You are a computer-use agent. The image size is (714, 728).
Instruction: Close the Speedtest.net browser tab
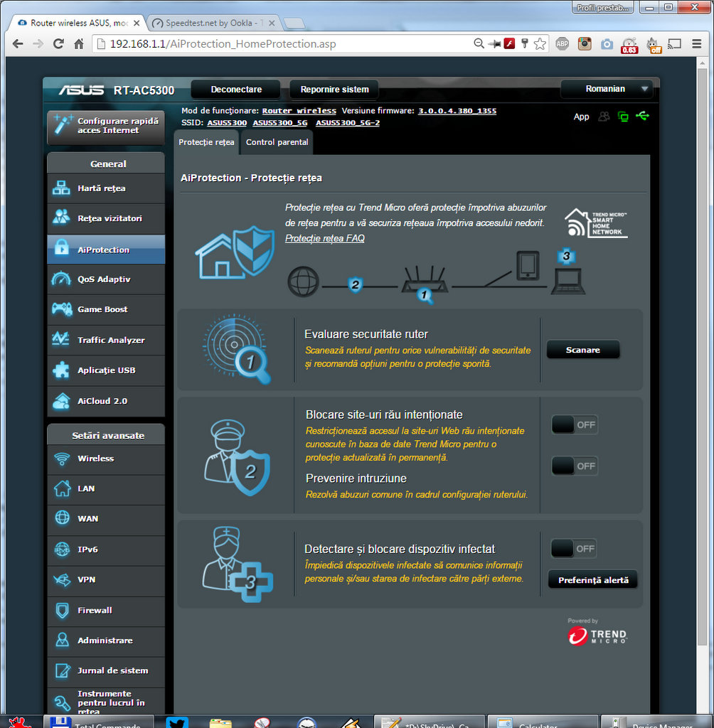pyautogui.click(x=272, y=23)
